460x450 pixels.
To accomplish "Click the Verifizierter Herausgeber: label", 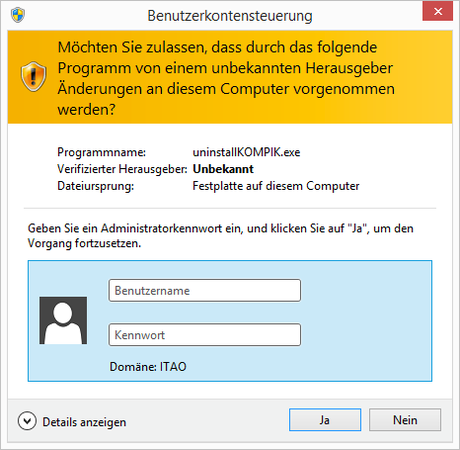I will (122, 169).
